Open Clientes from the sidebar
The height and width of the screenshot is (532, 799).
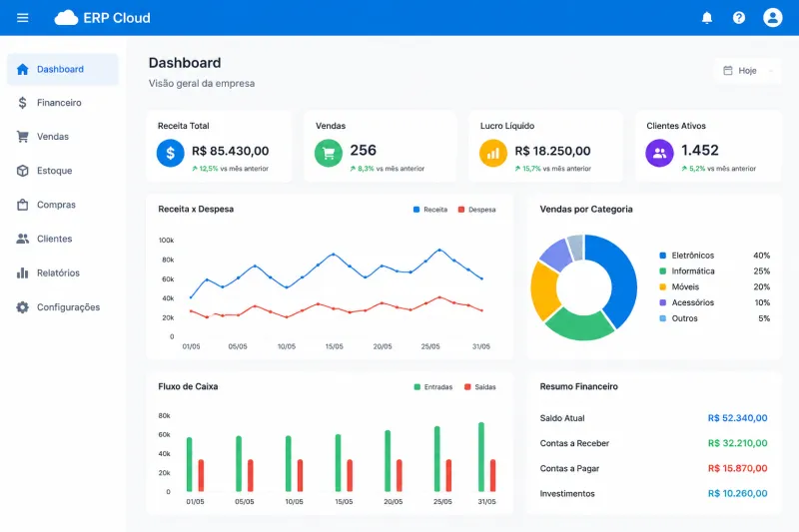pos(63,239)
